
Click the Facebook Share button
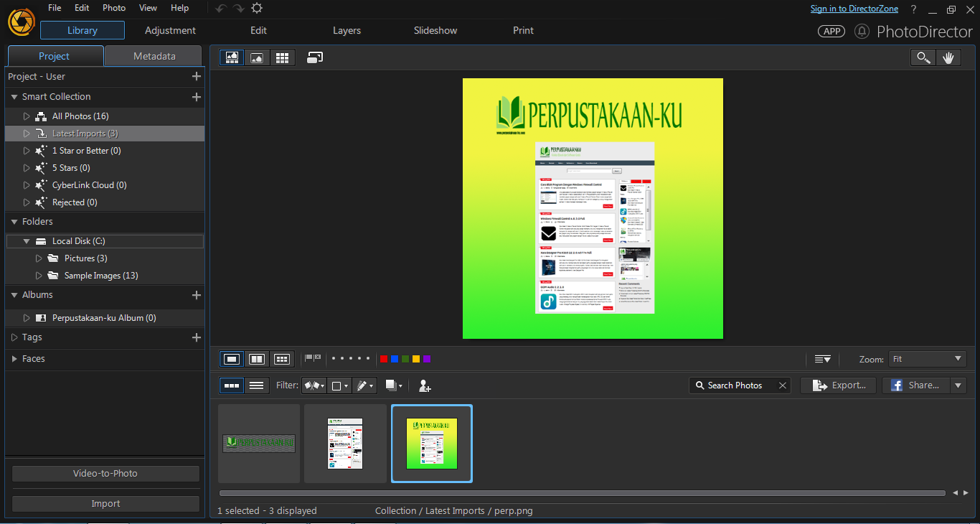pos(916,385)
